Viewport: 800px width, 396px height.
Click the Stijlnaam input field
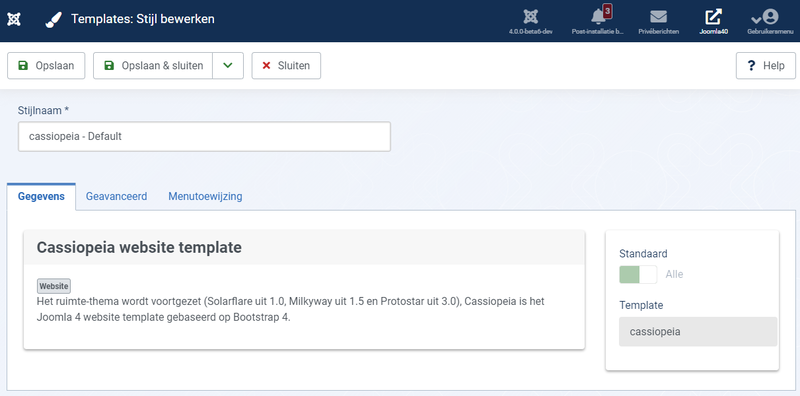[x=205, y=136]
